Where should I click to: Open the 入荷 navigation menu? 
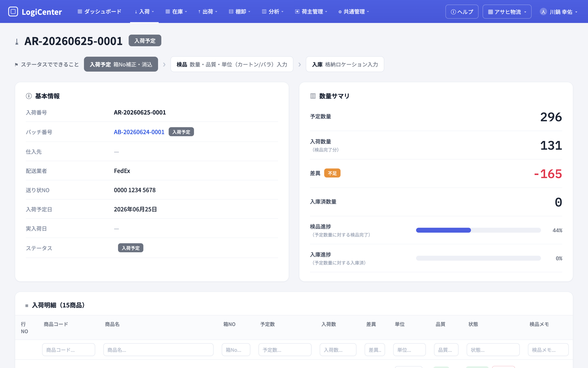point(144,11)
